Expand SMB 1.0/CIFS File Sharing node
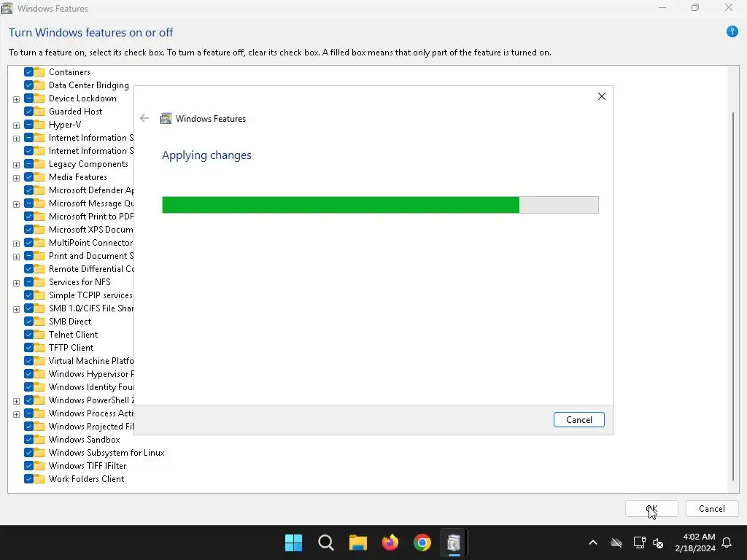Viewport: 747px width, 560px height. point(16,309)
